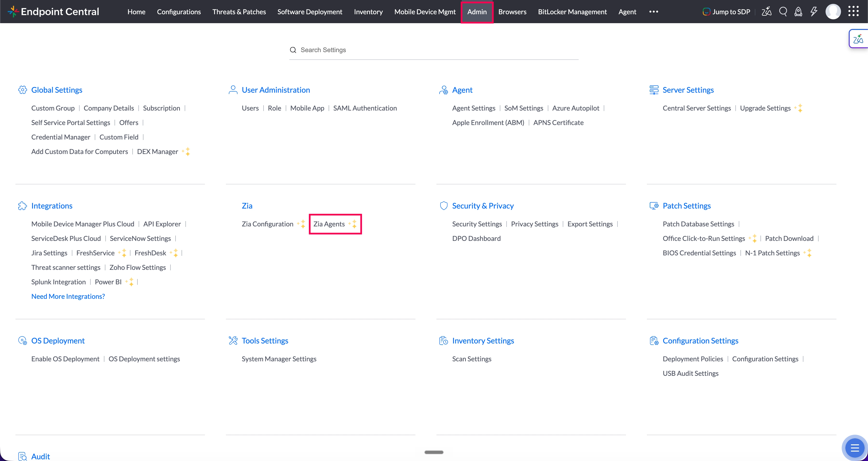Open Central Server Settings
The width and height of the screenshot is (868, 461).
[697, 108]
